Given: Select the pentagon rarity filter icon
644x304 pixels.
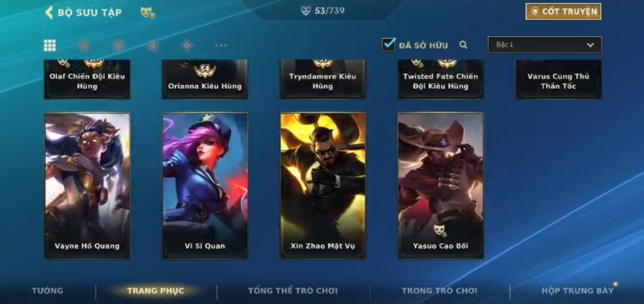Looking at the screenshot, I should tap(153, 45).
